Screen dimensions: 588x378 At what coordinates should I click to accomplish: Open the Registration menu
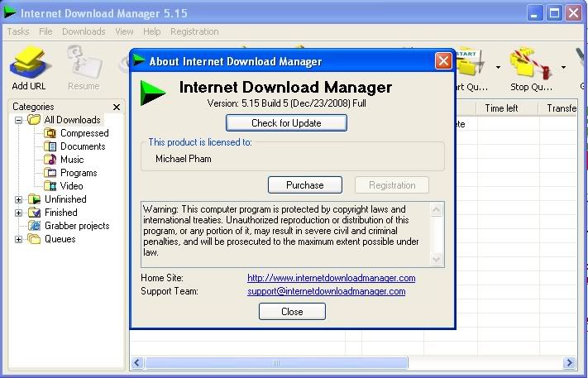(194, 31)
